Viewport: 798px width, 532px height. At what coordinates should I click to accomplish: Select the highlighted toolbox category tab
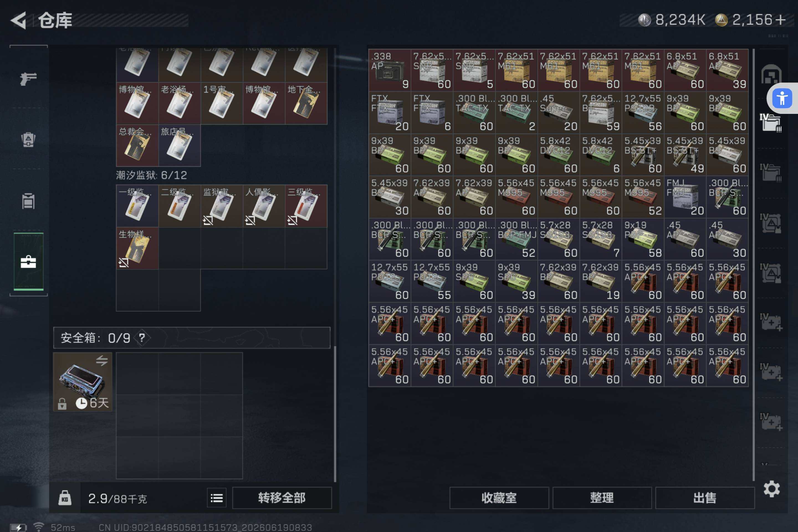point(29,262)
